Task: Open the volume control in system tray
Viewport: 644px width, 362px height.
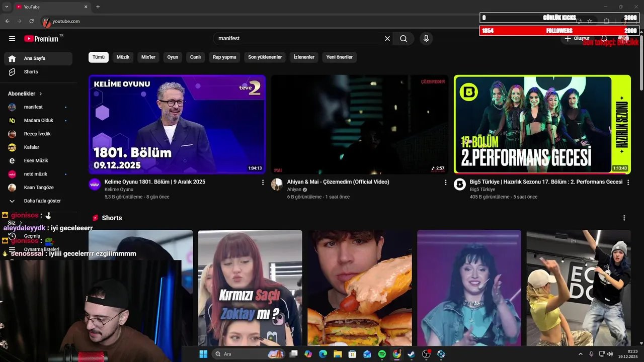Action: (610, 354)
